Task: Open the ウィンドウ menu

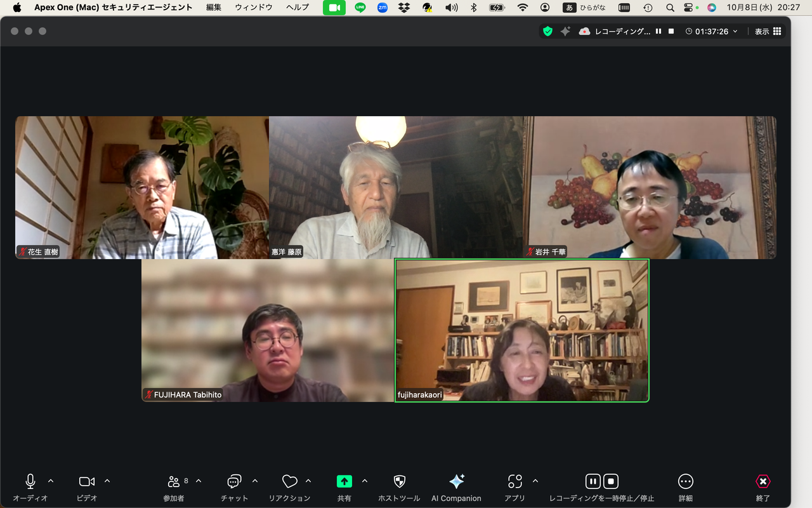Action: (x=254, y=8)
